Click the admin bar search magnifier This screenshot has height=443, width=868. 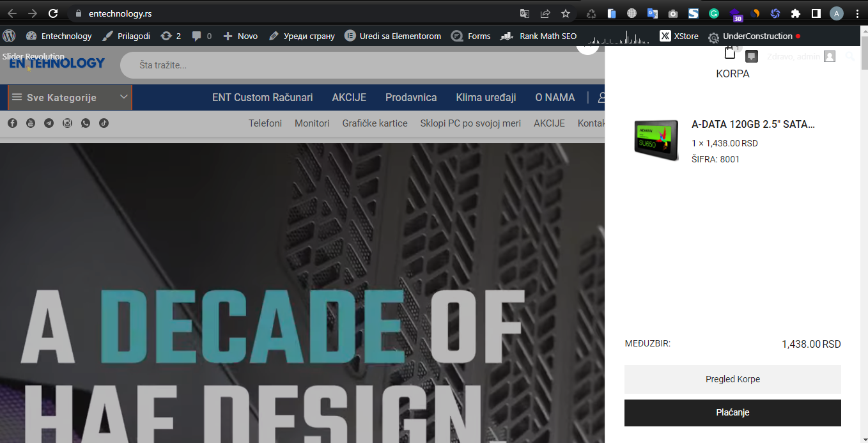(849, 56)
